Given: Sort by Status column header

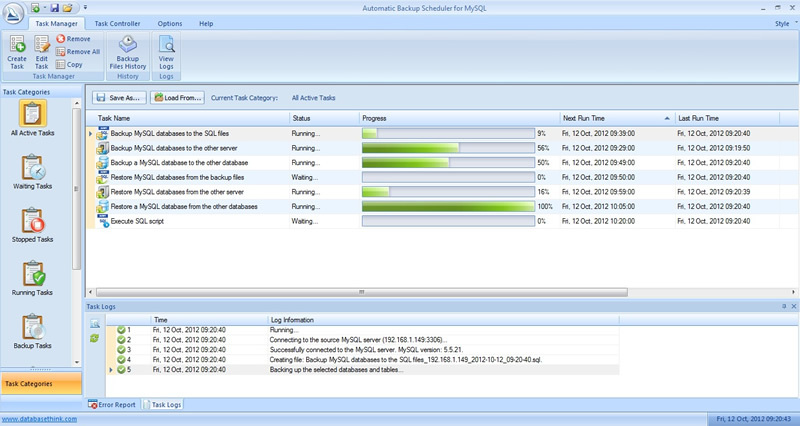Looking at the screenshot, I should click(324, 118).
